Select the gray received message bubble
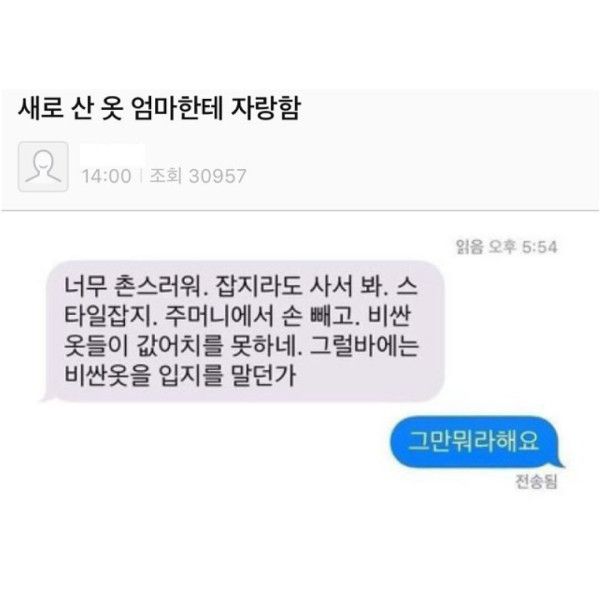Image resolution: width=600 pixels, height=600 pixels. coord(244,331)
